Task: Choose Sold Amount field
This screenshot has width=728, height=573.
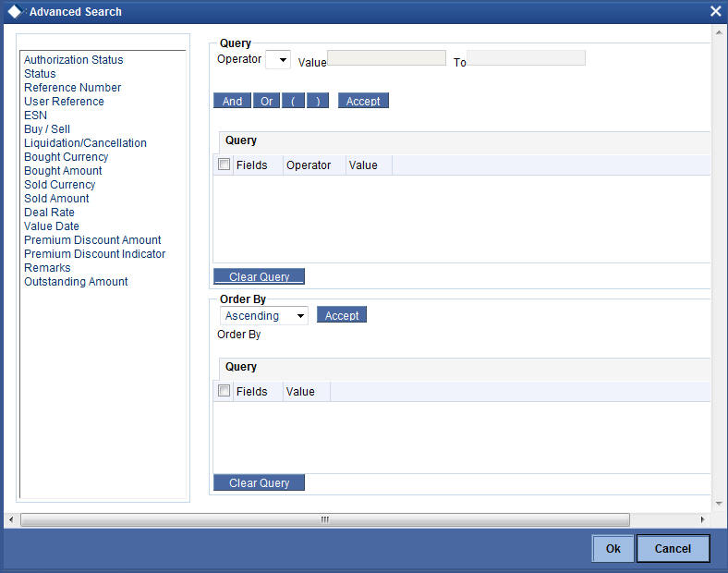Action: click(56, 199)
